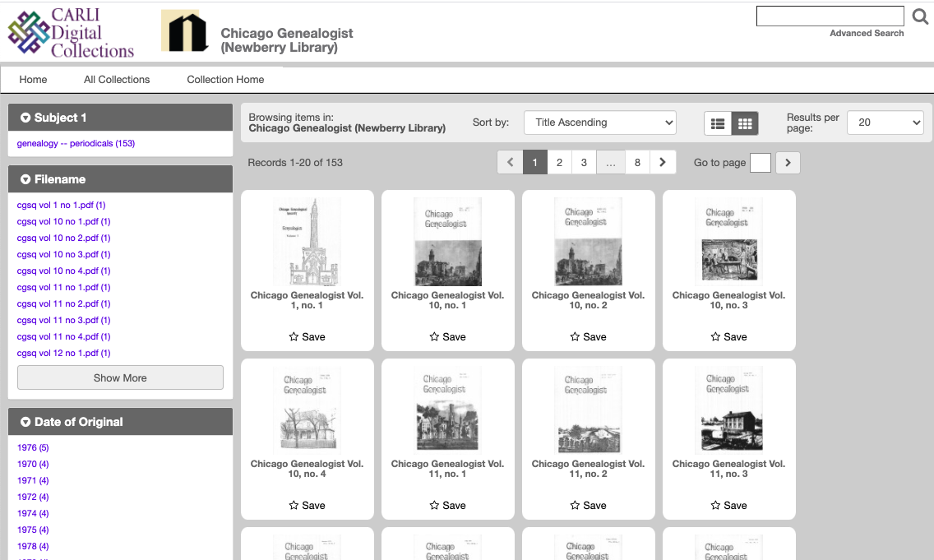Filter by cgsq vol 12 no 1.pdf
934x560 pixels.
click(x=64, y=354)
